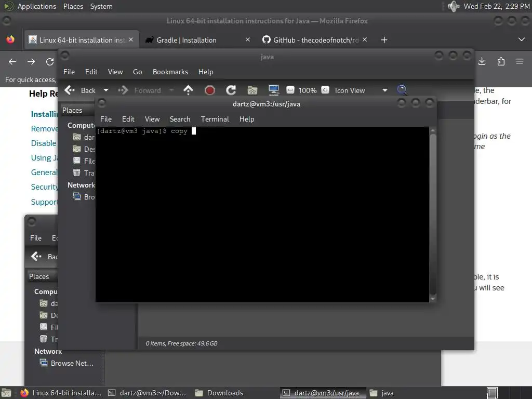The height and width of the screenshot is (399, 532).
Task: Open Terminal's Help menu
Action: [247, 119]
